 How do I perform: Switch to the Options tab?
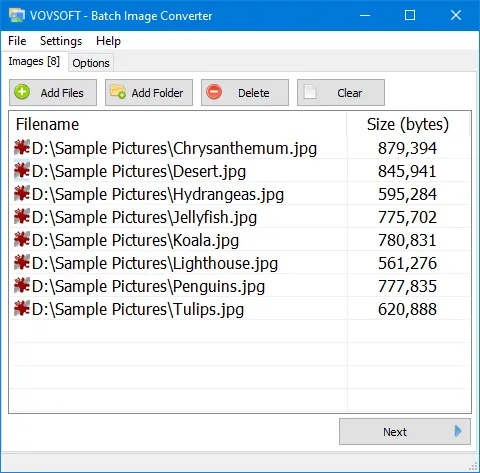point(91,63)
